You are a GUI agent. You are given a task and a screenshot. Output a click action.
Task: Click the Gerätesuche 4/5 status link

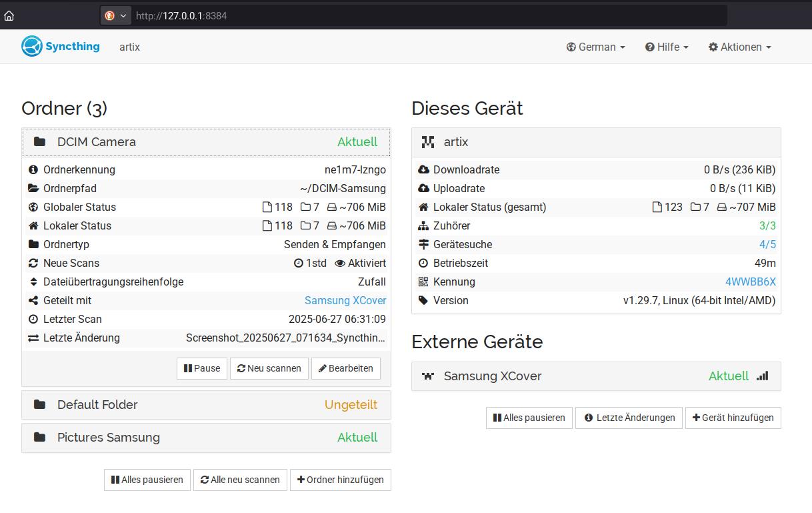767,245
